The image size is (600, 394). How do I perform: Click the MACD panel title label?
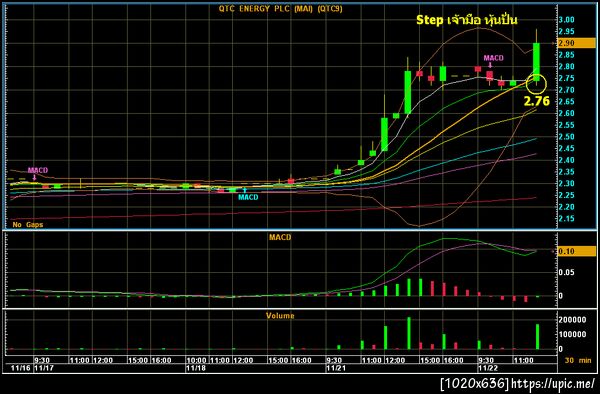(280, 237)
